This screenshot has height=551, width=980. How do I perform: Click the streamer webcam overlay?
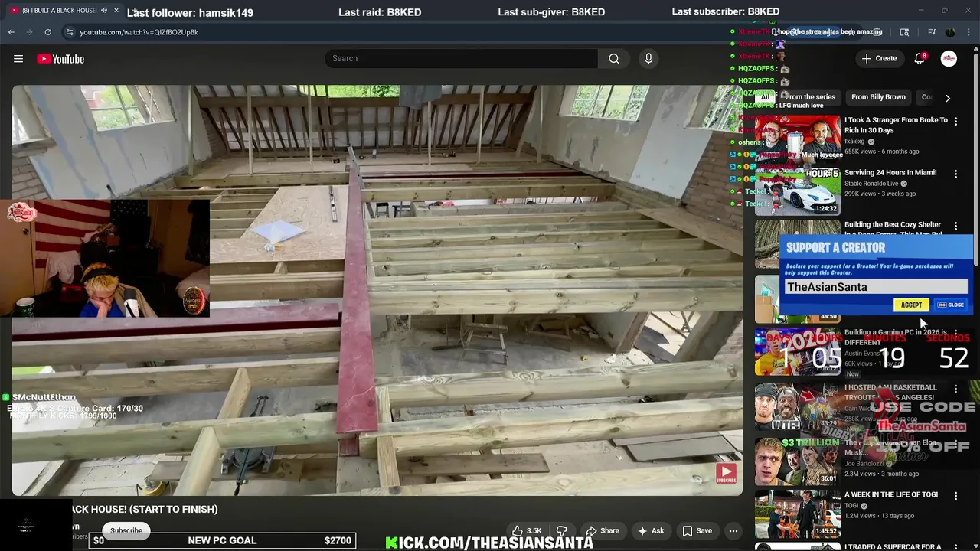(x=105, y=259)
